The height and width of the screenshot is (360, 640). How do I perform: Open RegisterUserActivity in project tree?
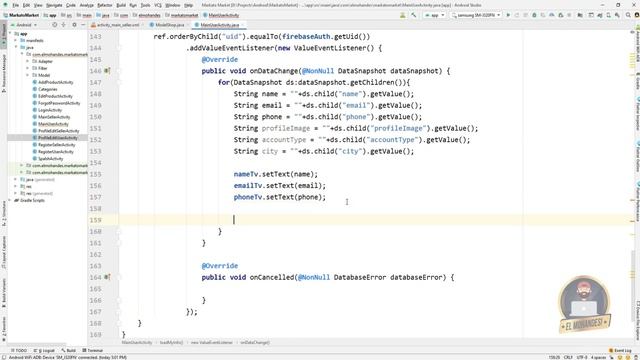[x=56, y=151]
